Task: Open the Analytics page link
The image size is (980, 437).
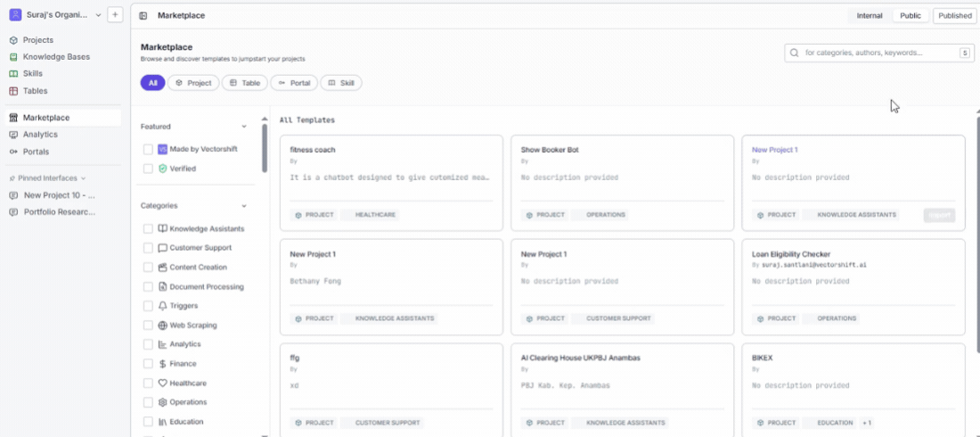Action: pos(40,135)
